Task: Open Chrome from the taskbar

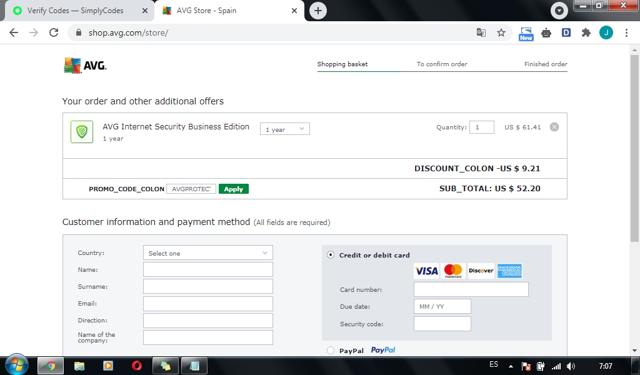Action: click(51, 366)
